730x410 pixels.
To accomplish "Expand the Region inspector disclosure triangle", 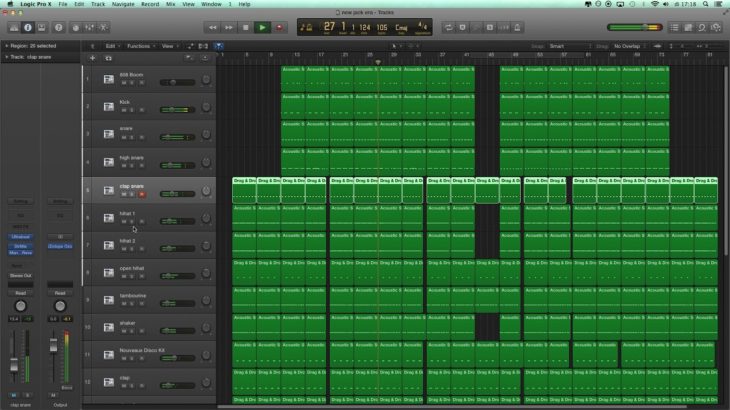I will point(7,46).
